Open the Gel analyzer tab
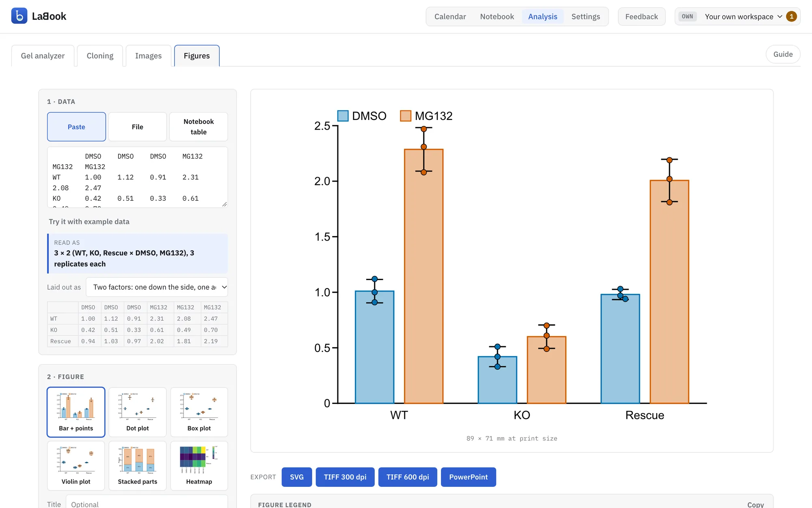This screenshot has width=812, height=508. pyautogui.click(x=43, y=56)
